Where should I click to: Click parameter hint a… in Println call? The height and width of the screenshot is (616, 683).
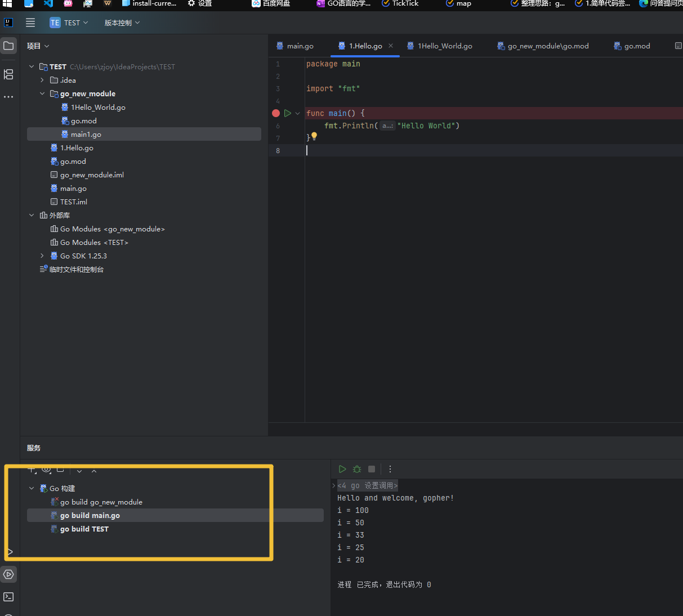[387, 126]
